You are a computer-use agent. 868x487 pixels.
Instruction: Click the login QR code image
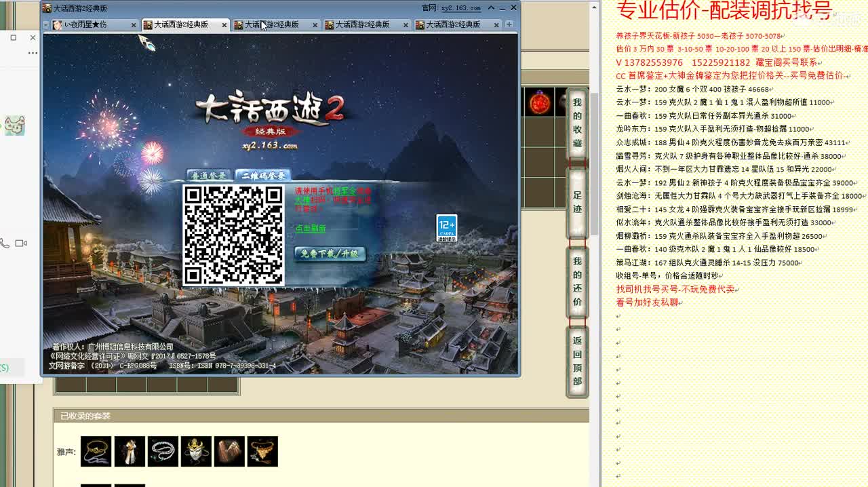[x=234, y=235]
